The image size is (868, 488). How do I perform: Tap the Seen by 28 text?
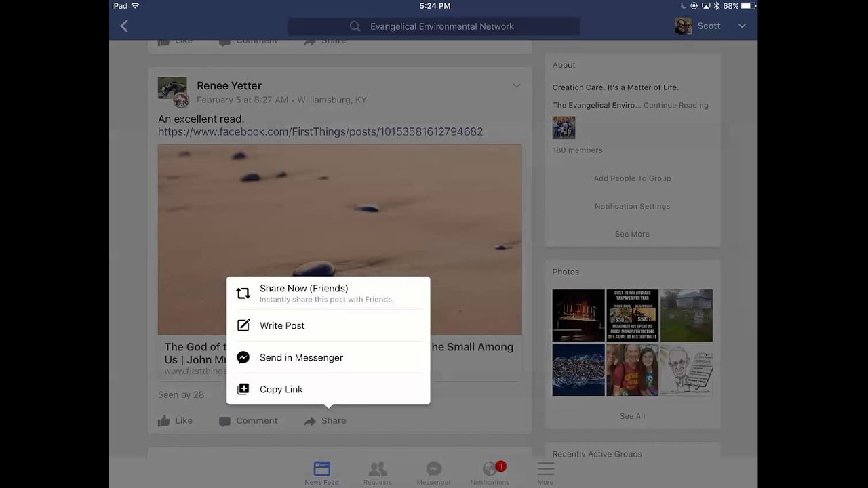pos(181,394)
